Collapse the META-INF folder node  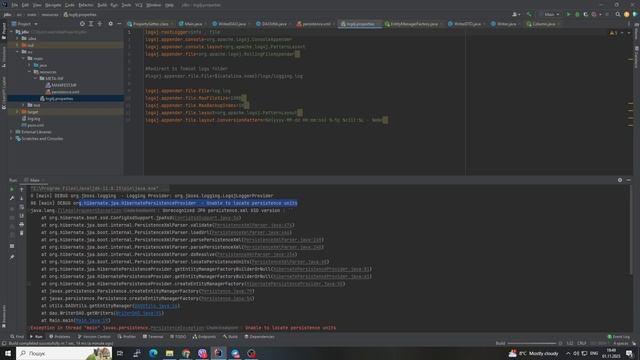[x=36, y=78]
